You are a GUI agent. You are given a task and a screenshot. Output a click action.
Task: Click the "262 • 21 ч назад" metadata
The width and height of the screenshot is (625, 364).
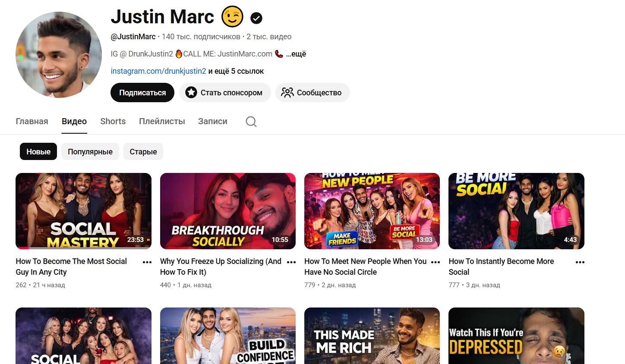(40, 285)
